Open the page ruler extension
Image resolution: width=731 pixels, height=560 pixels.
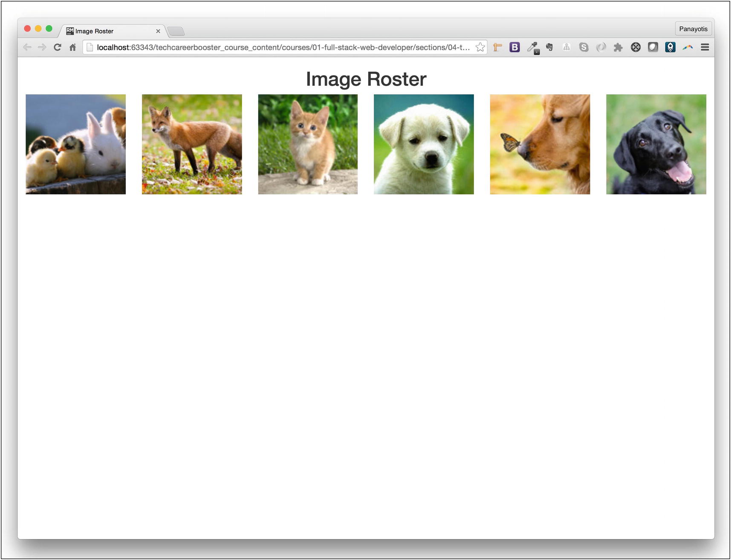(497, 47)
